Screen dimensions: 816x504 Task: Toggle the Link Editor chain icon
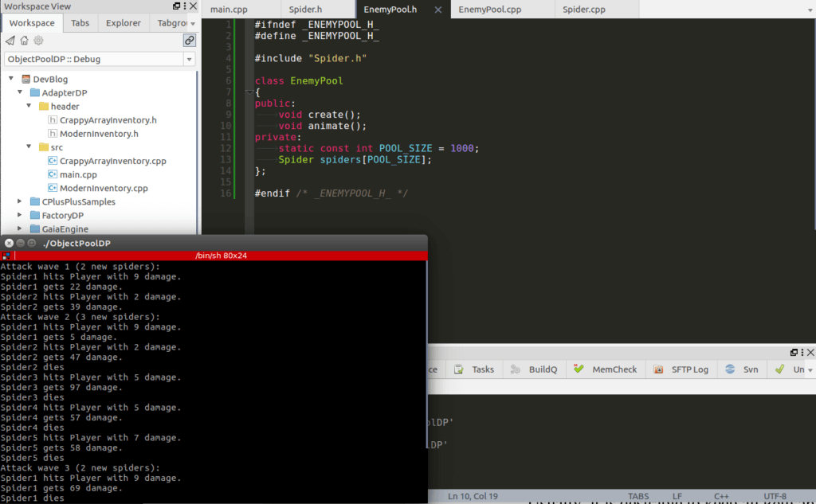pyautogui.click(x=189, y=40)
